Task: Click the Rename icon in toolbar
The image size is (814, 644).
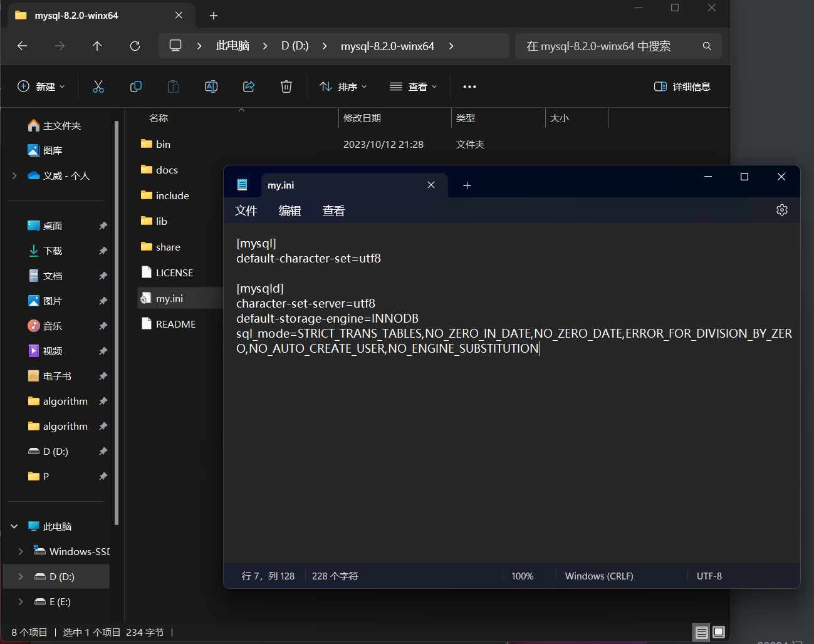Action: pyautogui.click(x=211, y=86)
